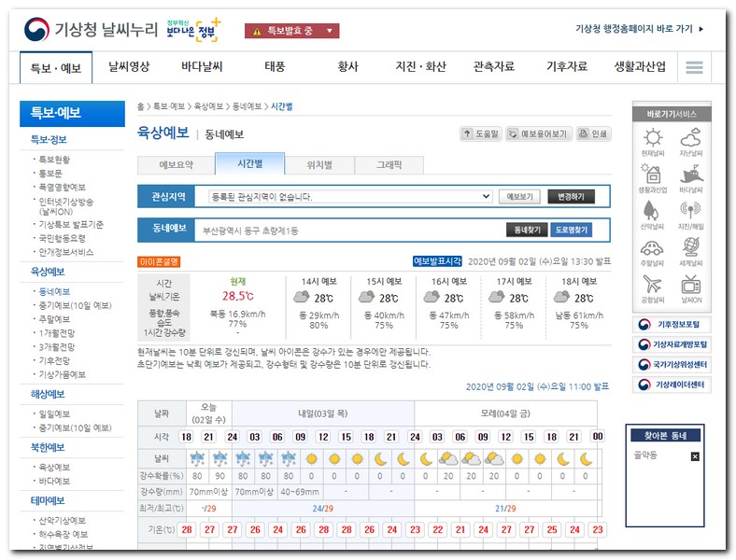Select the 황사 main menu
The width and height of the screenshot is (736, 560).
(347, 66)
